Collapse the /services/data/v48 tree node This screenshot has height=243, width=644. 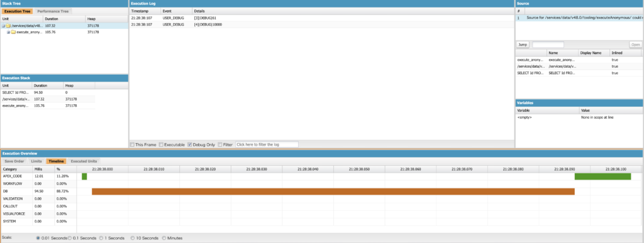pyautogui.click(x=3, y=25)
